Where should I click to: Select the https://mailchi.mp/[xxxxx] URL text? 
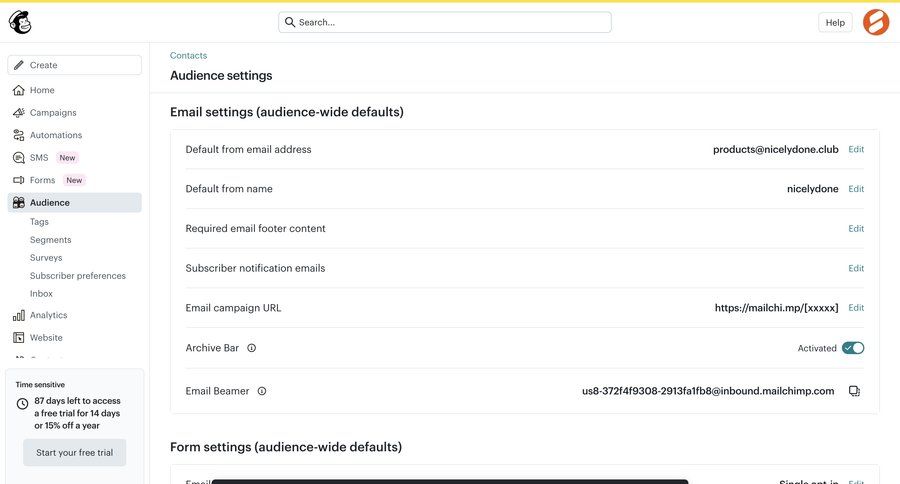[776, 308]
